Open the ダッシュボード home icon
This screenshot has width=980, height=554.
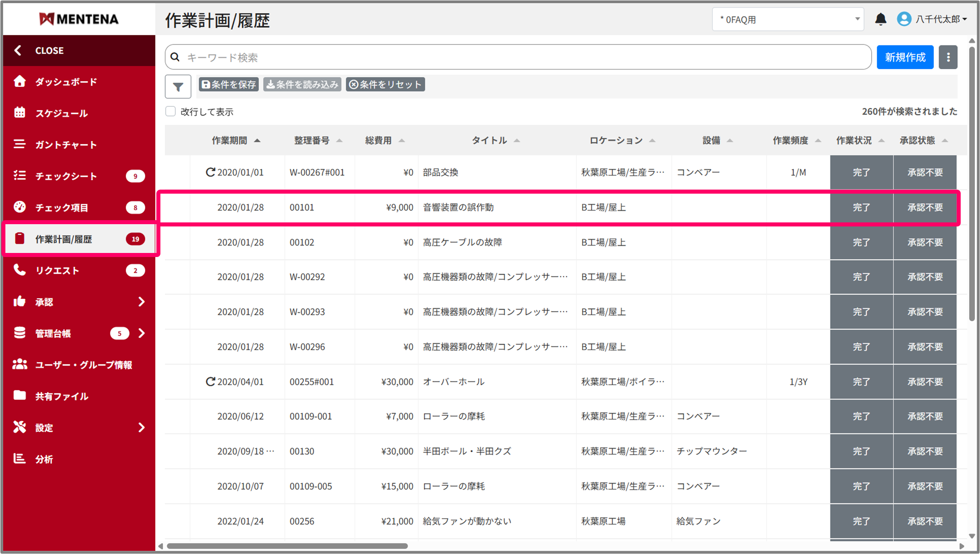pyautogui.click(x=19, y=82)
